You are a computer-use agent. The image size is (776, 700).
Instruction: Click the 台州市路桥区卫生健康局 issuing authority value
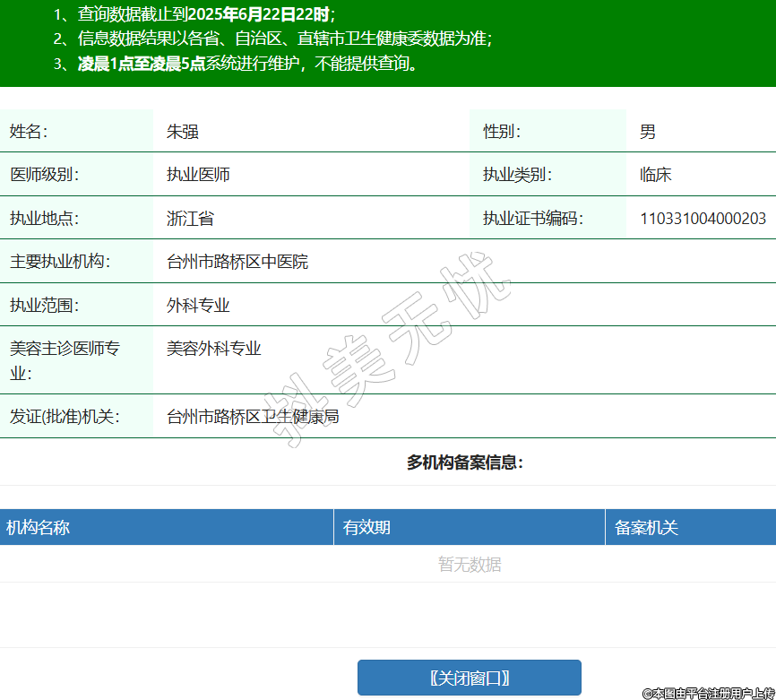tap(253, 417)
